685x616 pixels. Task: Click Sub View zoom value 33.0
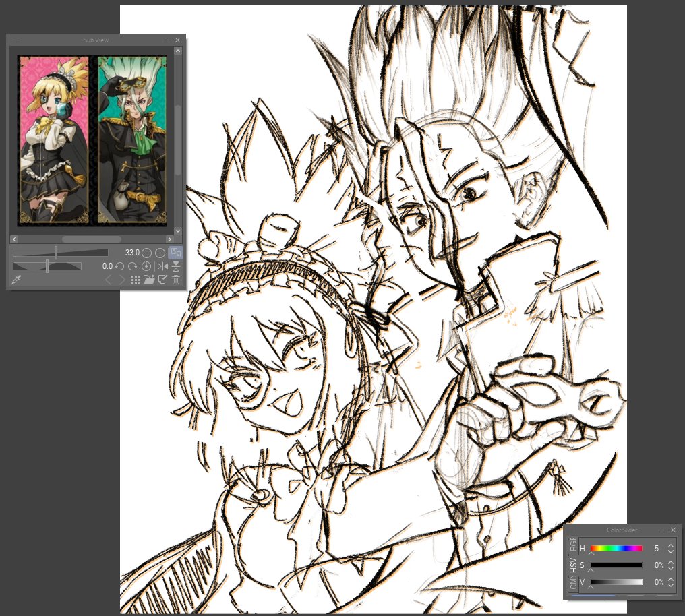pos(132,253)
